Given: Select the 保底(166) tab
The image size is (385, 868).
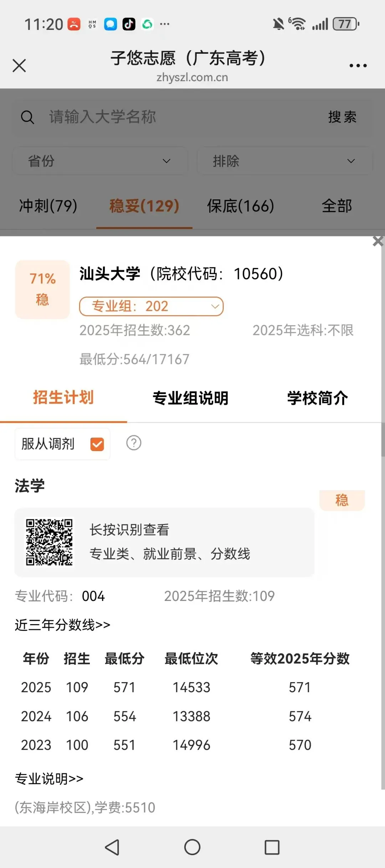Looking at the screenshot, I should click(x=241, y=206).
